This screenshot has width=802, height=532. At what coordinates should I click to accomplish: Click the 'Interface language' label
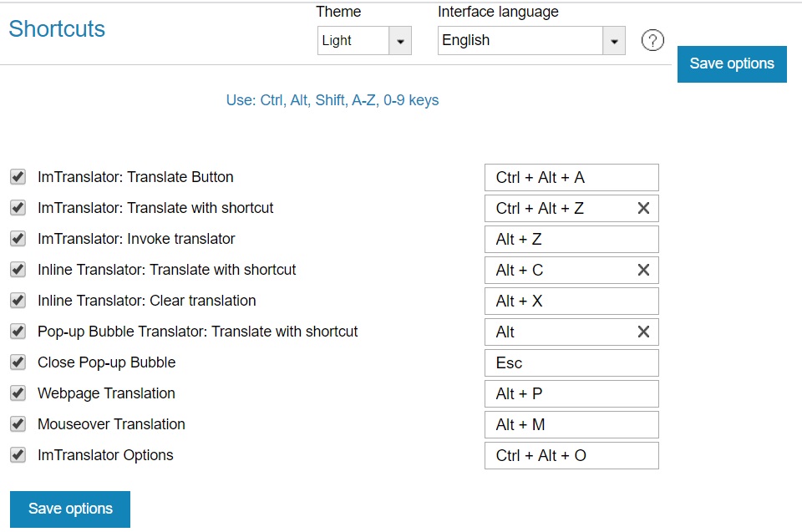498,12
